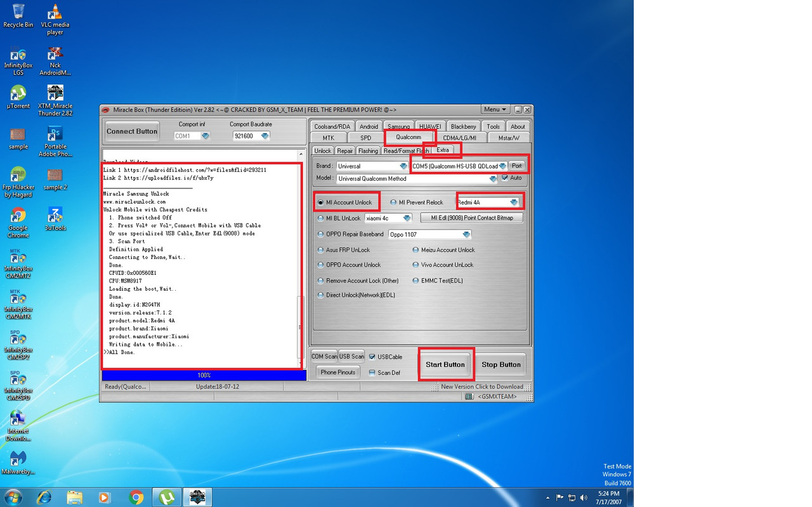Select the MI BL UnLock radio option
Screen dimensions: 812x507
click(339, 218)
